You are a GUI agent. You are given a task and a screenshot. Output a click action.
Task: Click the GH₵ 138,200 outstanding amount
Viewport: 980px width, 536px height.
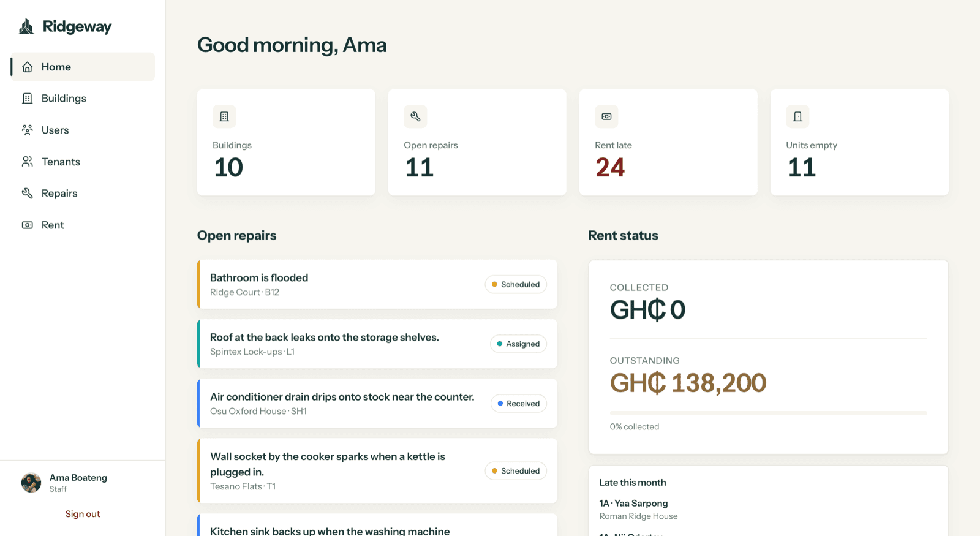coord(688,383)
